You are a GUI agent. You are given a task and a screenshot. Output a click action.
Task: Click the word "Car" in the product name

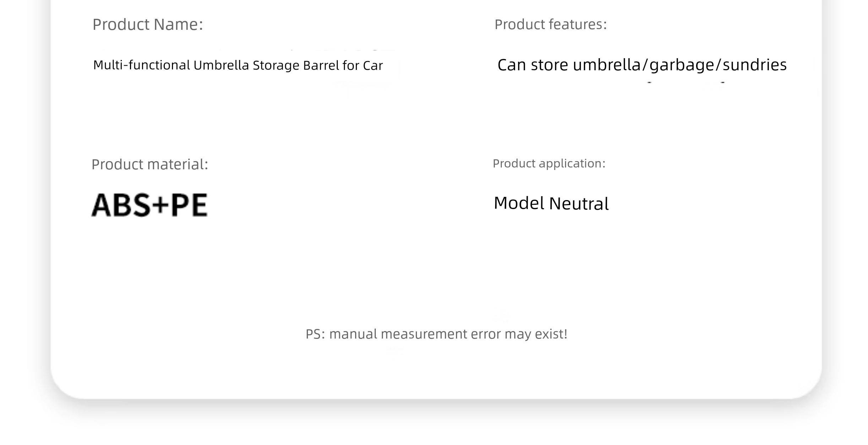pos(373,65)
